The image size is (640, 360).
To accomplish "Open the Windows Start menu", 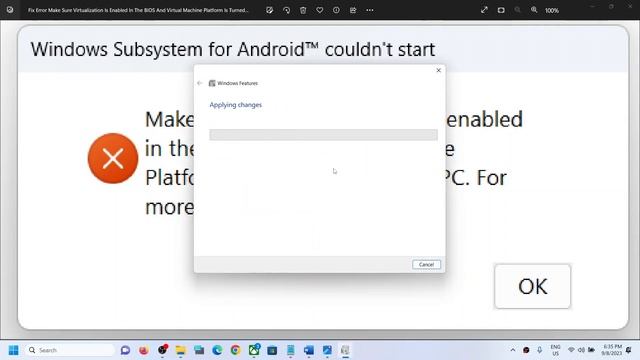I will pyautogui.click(x=13, y=350).
